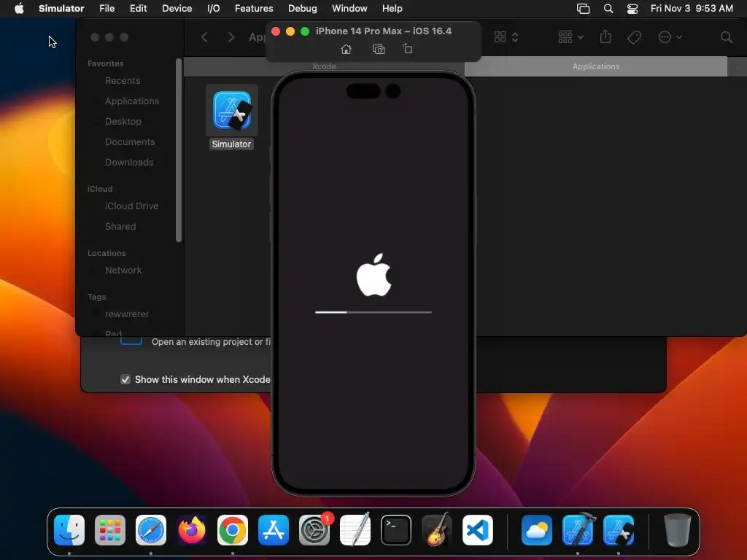Open the Apple menu
Screen dimensions: 747x560
19,9
